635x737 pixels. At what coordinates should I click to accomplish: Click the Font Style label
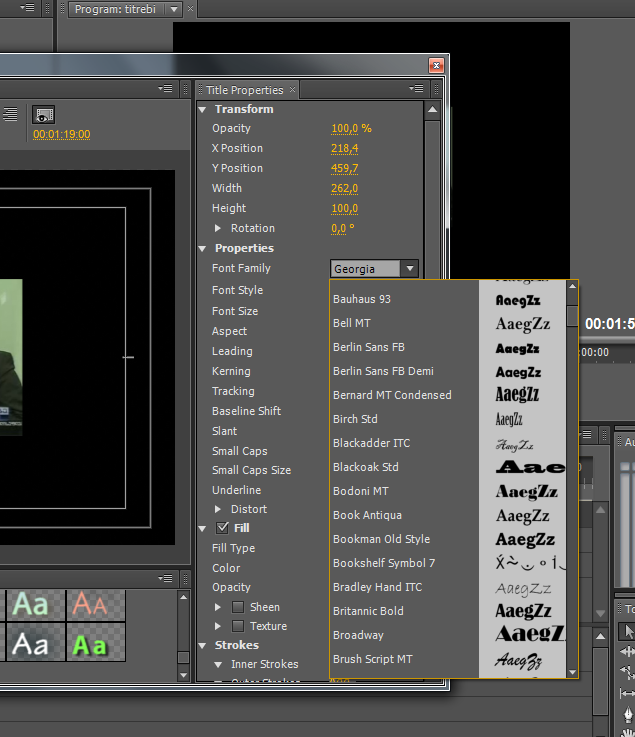237,290
